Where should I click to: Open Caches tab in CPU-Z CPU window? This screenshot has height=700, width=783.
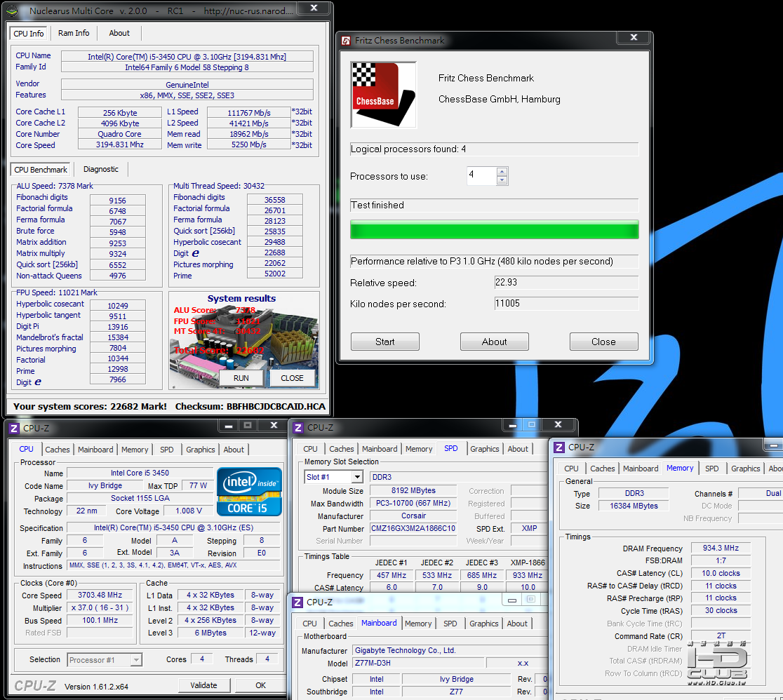[58, 450]
